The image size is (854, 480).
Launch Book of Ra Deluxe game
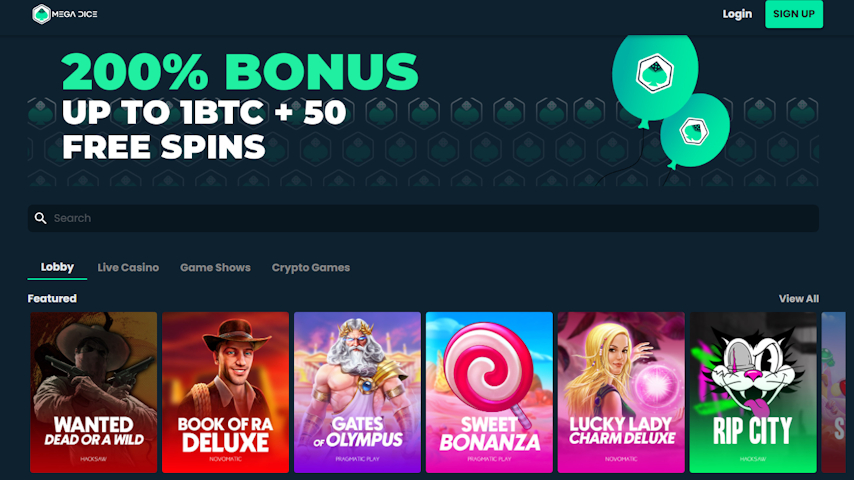[x=225, y=392]
